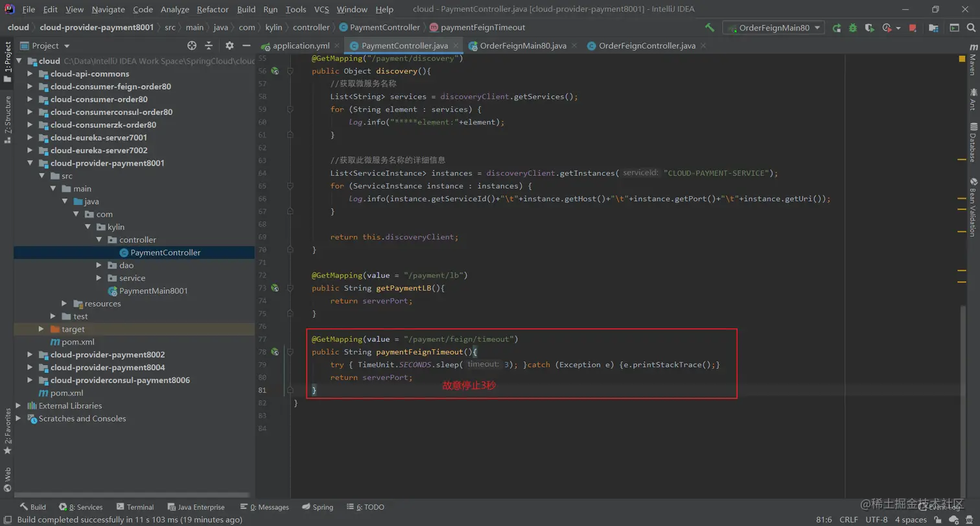This screenshot has height=526, width=980.
Task: Click the Search Everywhere magnifier icon
Action: point(972,28)
